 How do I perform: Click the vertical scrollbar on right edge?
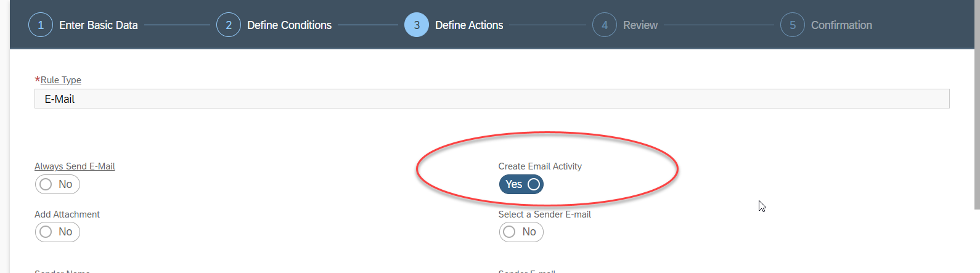[x=976, y=105]
